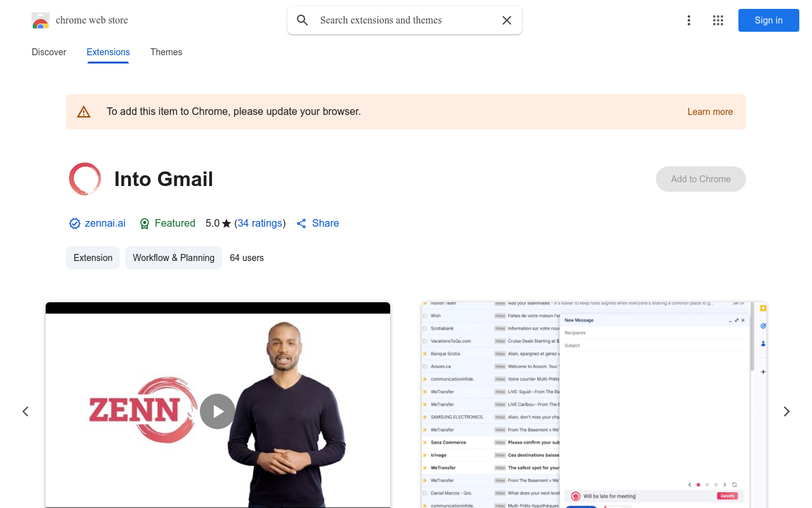Click the Into Gmail title
Screen dimensions: 812x508
point(164,179)
